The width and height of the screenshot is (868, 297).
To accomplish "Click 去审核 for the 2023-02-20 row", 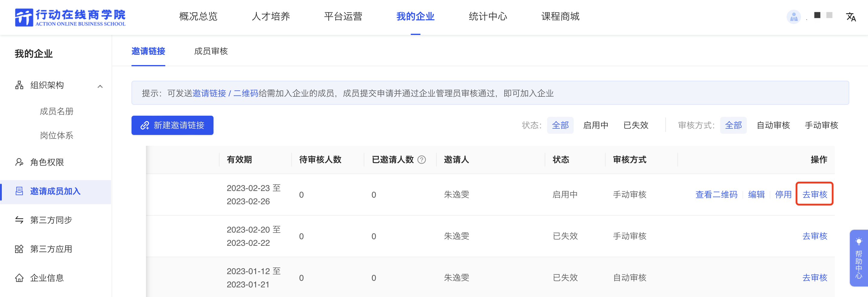I will 814,236.
